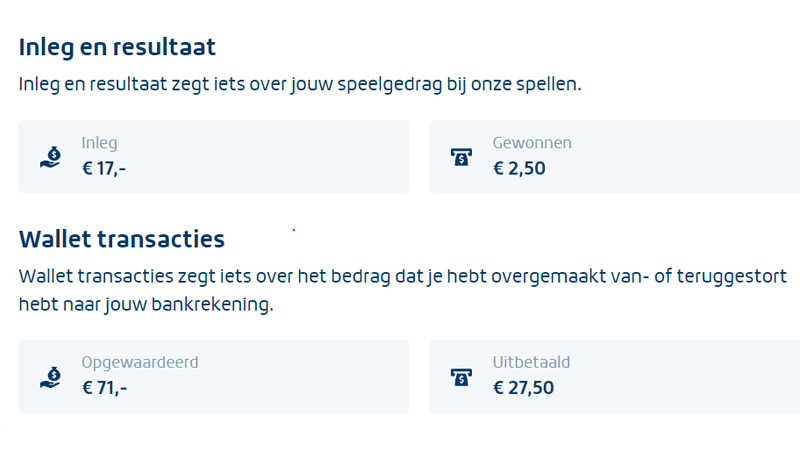The height and width of the screenshot is (450, 800).
Task: Click the € 27,50 payout amount
Action: [523, 388]
